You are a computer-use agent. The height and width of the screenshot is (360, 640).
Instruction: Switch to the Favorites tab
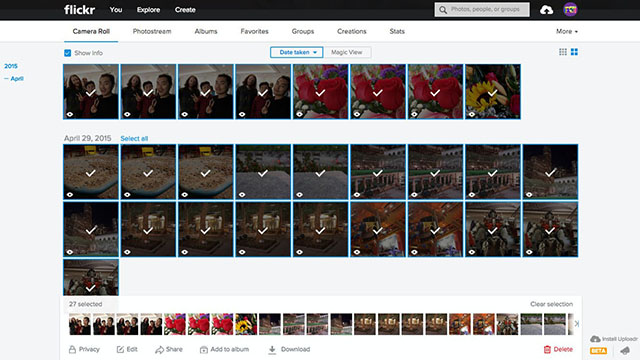click(x=254, y=31)
